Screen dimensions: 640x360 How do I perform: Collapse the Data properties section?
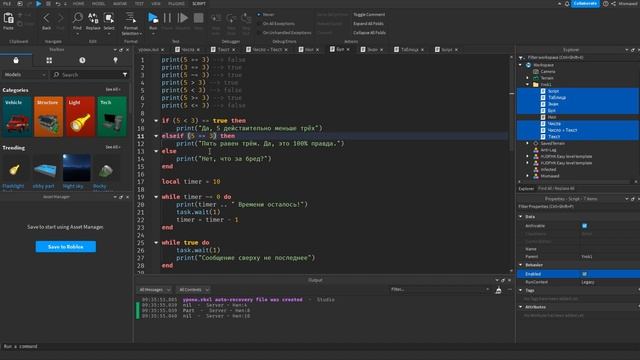[521, 217]
